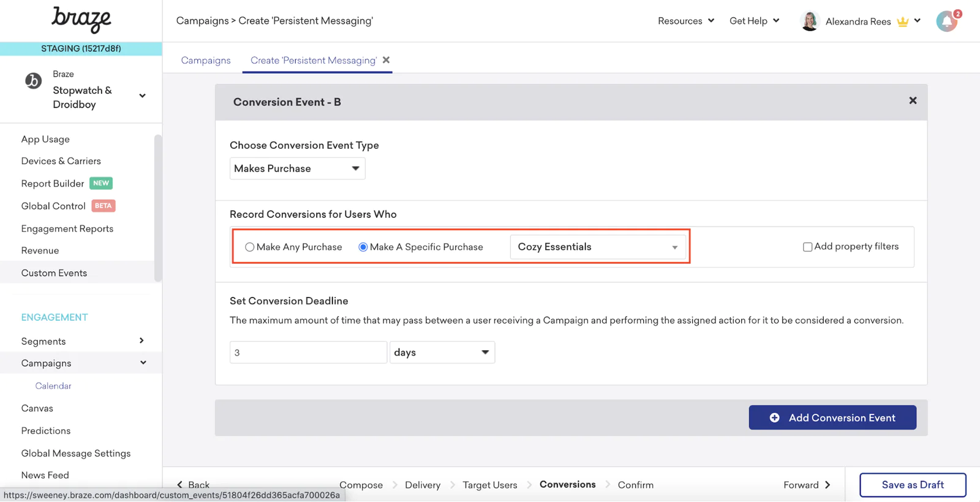Expand the Segments sidebar section

141,341
